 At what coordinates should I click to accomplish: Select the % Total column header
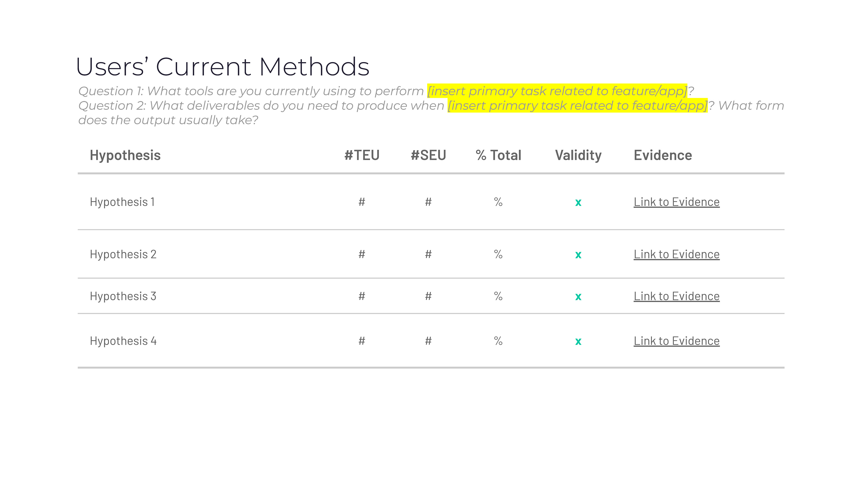tap(498, 155)
